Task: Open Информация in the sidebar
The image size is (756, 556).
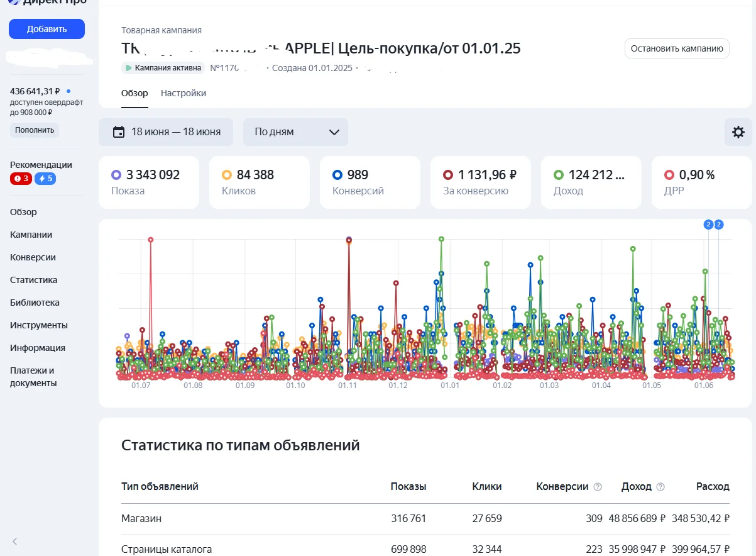Action: [x=38, y=348]
